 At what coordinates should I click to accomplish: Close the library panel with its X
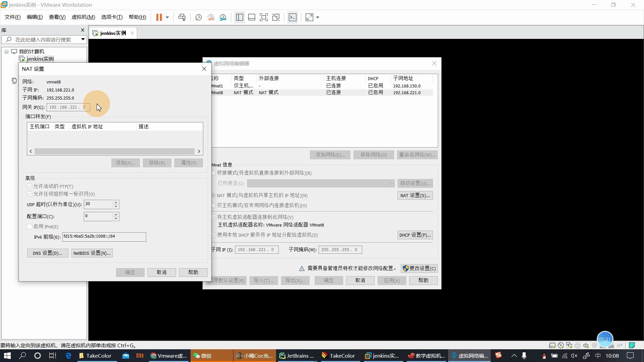pos(83,30)
